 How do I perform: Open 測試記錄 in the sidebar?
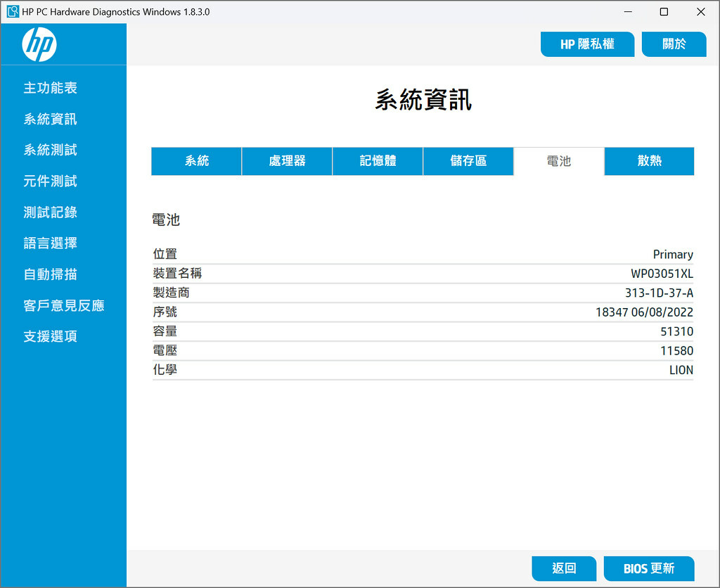[x=50, y=212]
